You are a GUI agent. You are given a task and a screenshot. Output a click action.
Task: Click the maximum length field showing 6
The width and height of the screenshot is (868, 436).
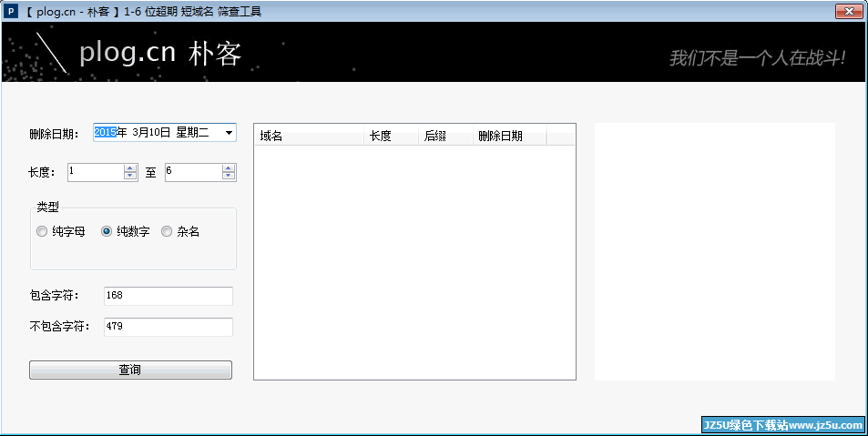click(x=194, y=172)
